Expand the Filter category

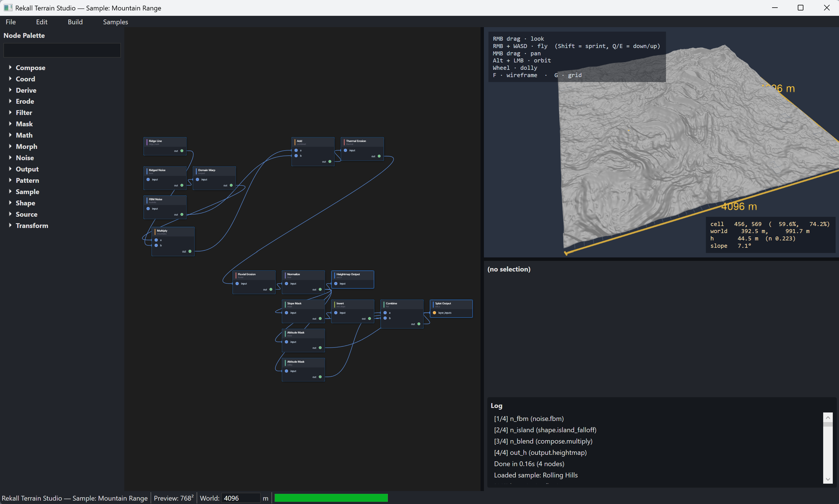tap(10, 112)
